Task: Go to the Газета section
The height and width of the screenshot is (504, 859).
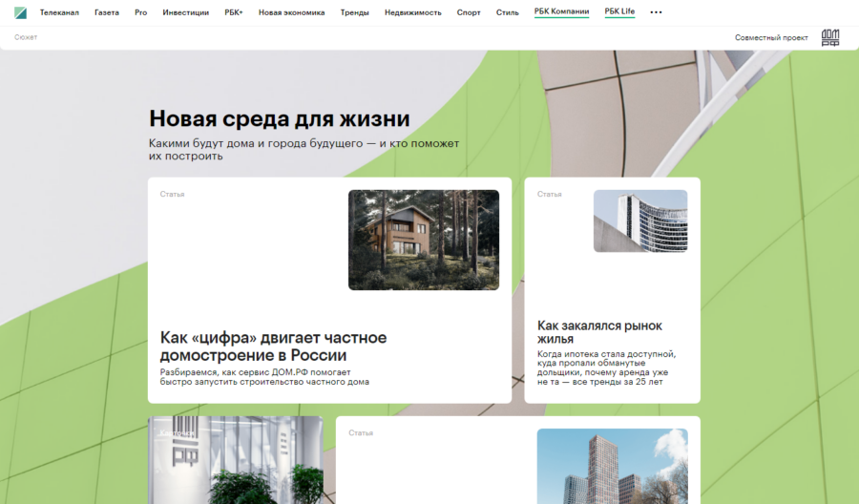Action: (x=107, y=12)
